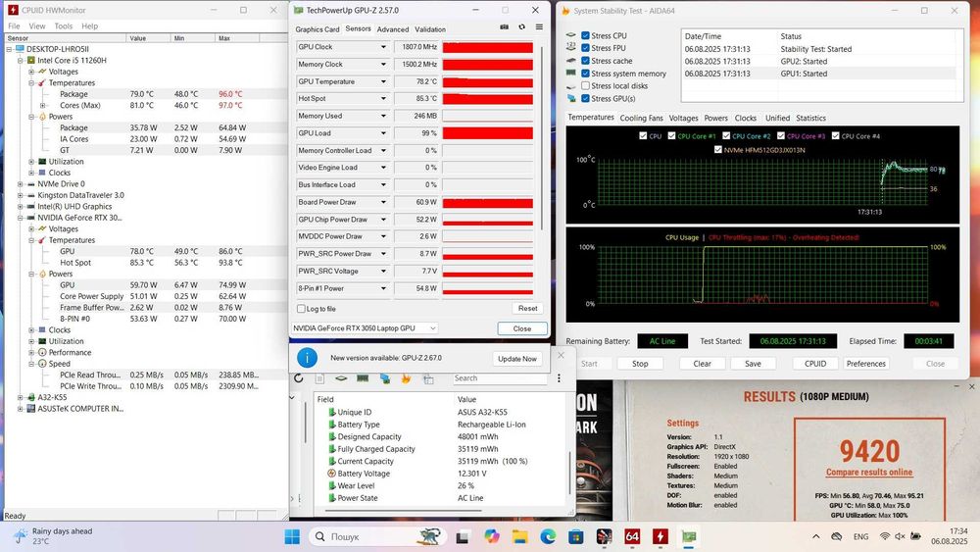Enable the Log to file checkbox

click(x=301, y=309)
